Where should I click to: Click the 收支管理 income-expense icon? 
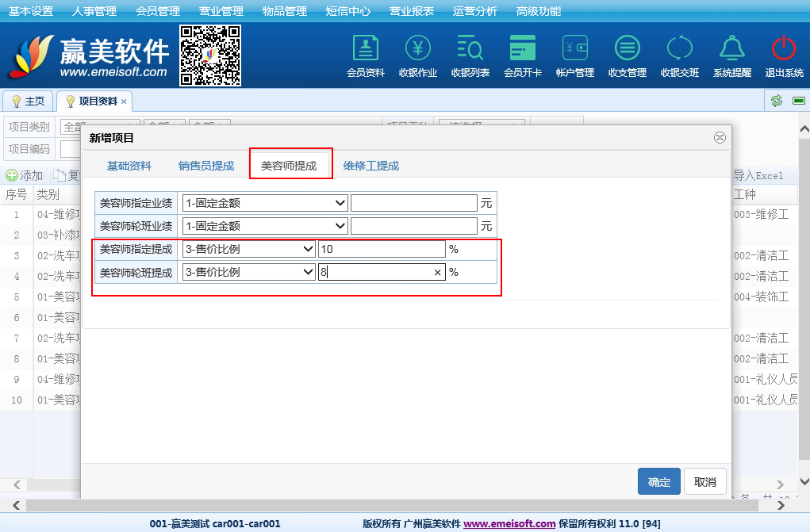coord(628,49)
